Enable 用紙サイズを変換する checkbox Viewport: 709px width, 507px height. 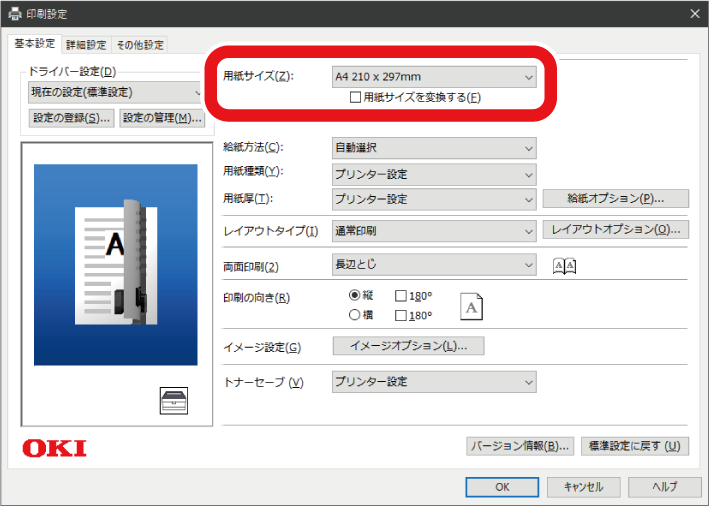pos(356,97)
